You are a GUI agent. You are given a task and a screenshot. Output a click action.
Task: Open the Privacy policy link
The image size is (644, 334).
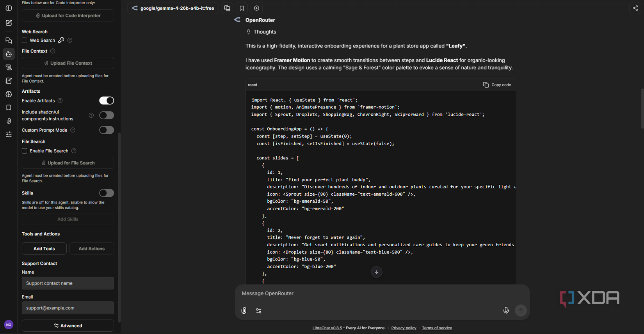(x=404, y=328)
